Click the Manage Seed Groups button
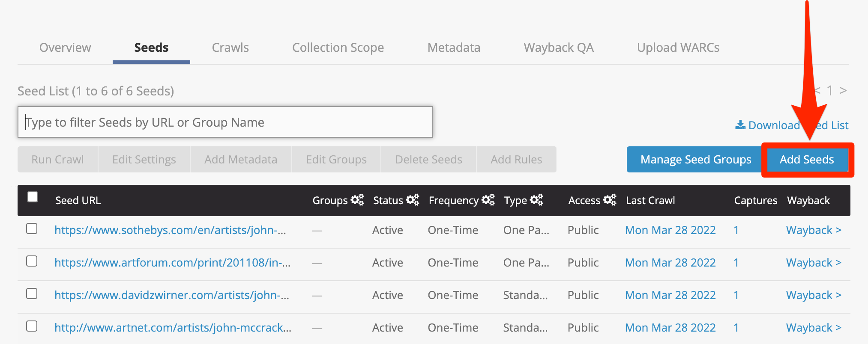 coord(695,160)
